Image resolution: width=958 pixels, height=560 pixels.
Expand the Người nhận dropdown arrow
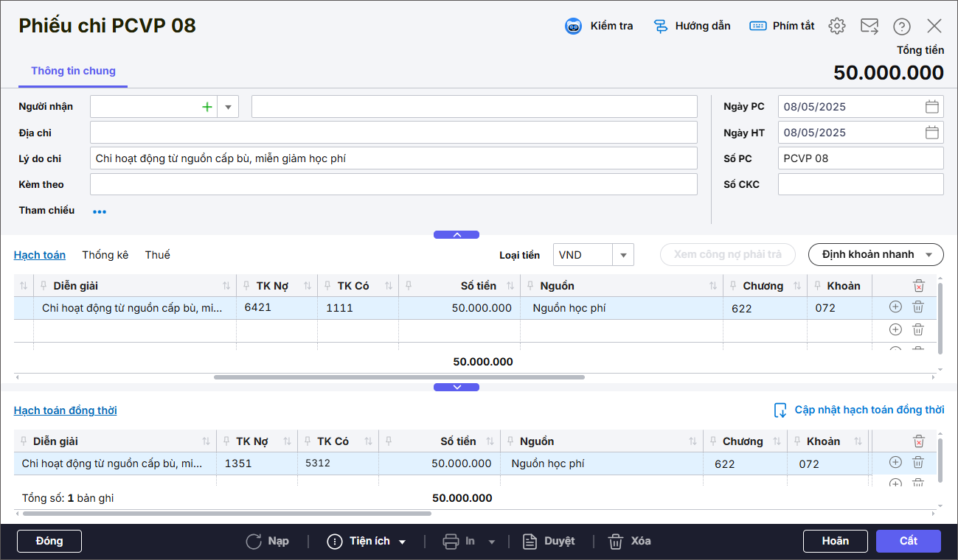[227, 107]
